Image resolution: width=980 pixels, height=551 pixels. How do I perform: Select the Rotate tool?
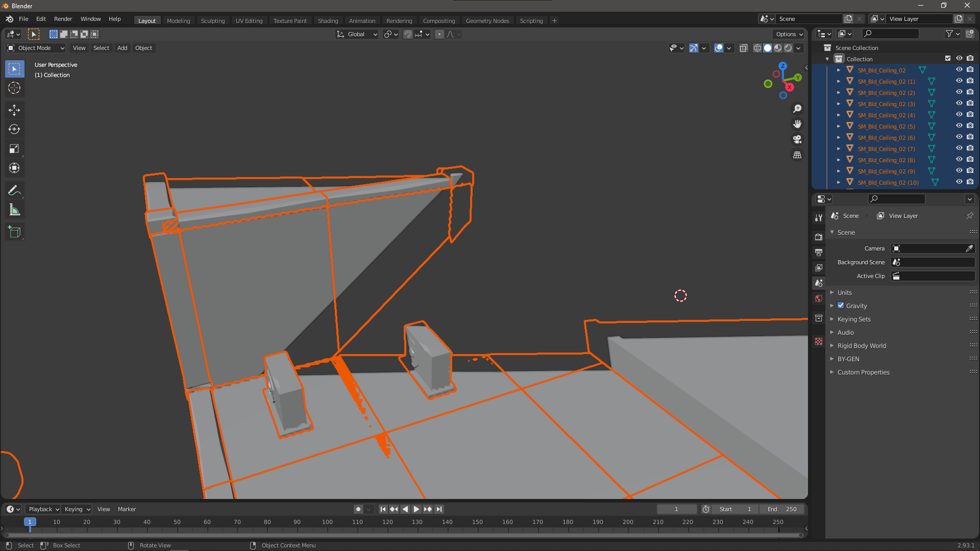[x=14, y=129]
